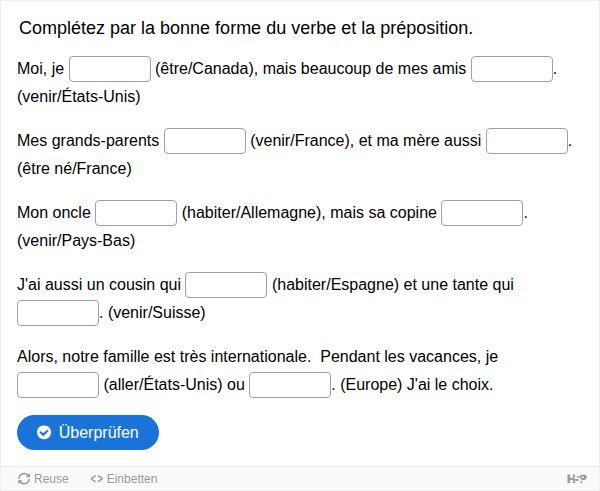600x491 pixels.
Task: Click the checkmark icon on Überprüfen
Action: pyautogui.click(x=44, y=432)
